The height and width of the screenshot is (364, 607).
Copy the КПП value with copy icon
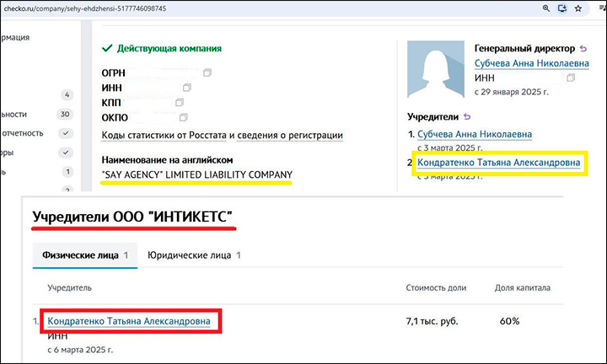[x=180, y=102]
